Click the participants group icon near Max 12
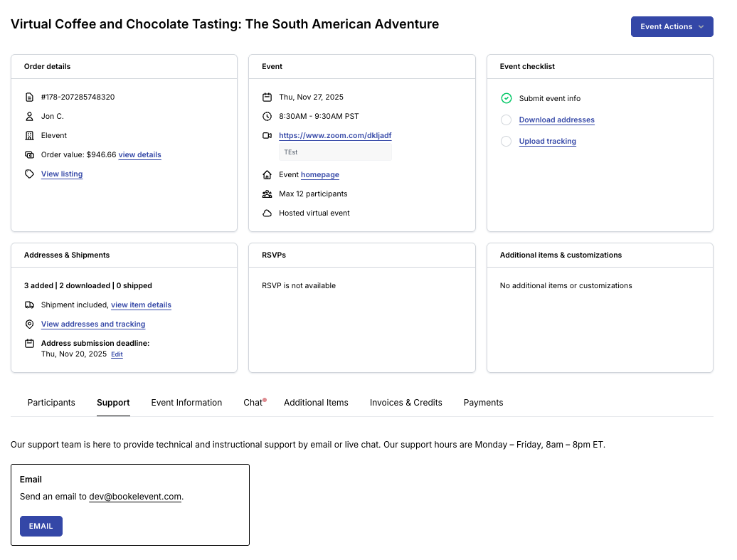This screenshot has width=737, height=560. pyautogui.click(x=267, y=194)
